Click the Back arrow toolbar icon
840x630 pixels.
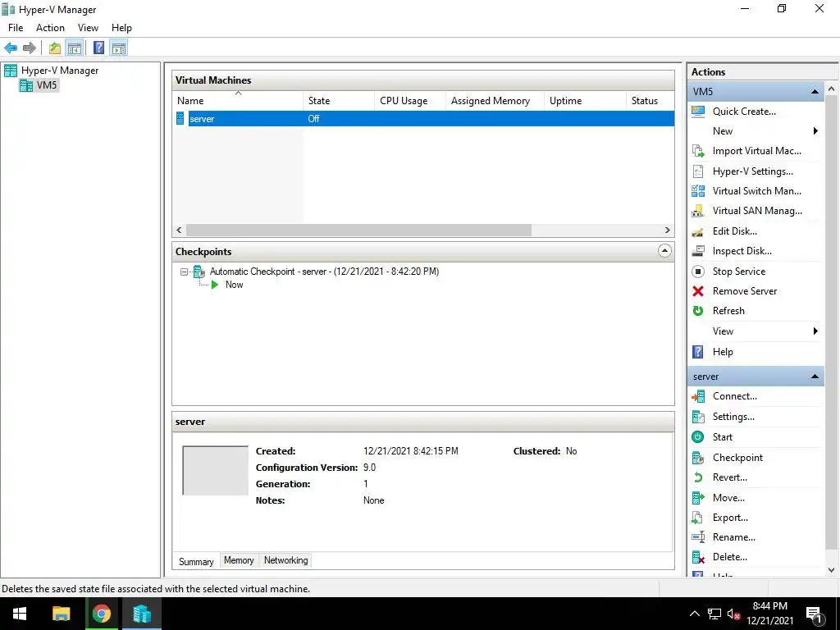[11, 48]
